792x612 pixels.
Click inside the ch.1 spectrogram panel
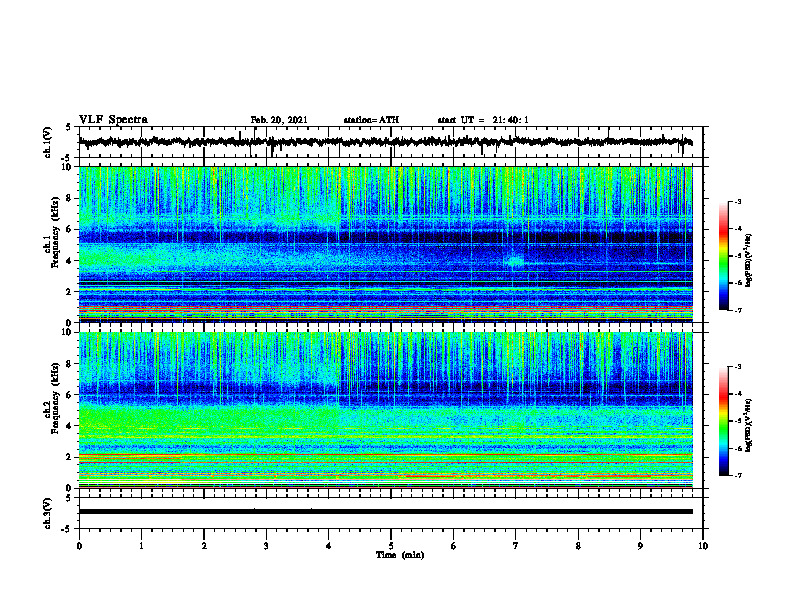(385, 244)
